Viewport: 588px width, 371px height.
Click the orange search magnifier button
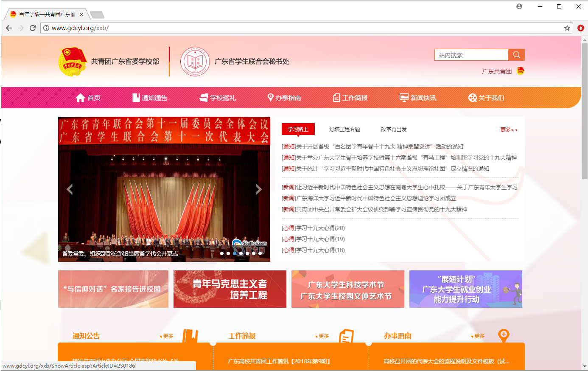(x=516, y=55)
